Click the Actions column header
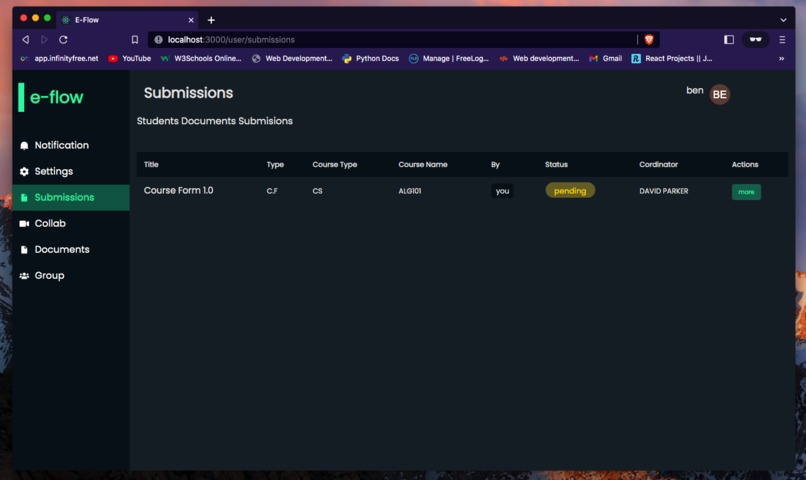The image size is (806, 480). click(745, 164)
